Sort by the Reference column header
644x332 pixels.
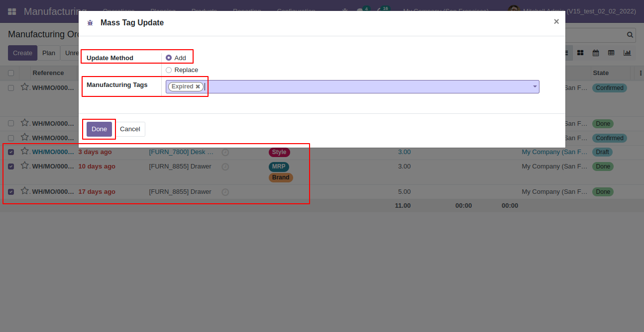tap(48, 73)
